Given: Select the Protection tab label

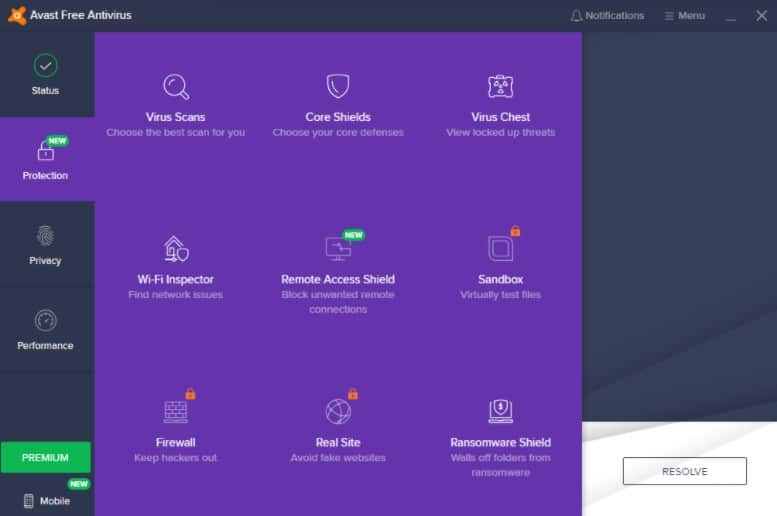Looking at the screenshot, I should click(x=45, y=175).
